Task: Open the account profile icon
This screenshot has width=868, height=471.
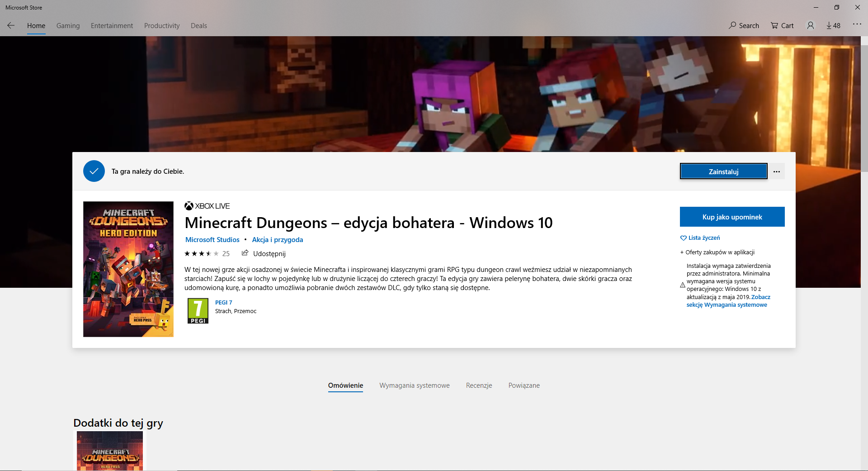Action: (x=811, y=25)
